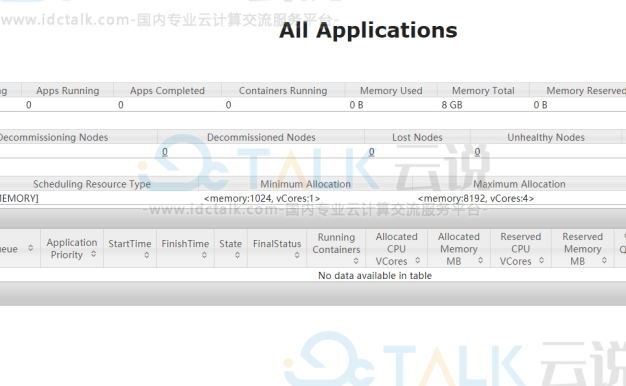Click the Memory Used header
Screen dimensions: 626x386
tap(391, 91)
